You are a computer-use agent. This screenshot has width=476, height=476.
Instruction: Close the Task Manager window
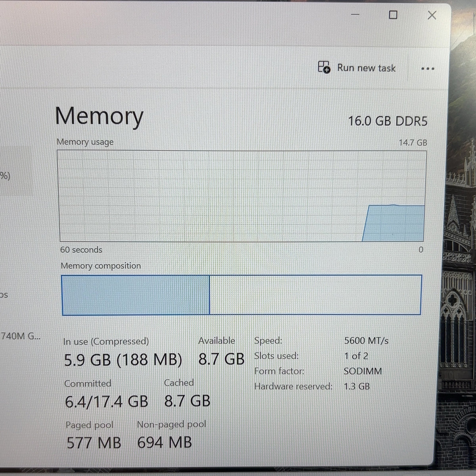click(432, 15)
